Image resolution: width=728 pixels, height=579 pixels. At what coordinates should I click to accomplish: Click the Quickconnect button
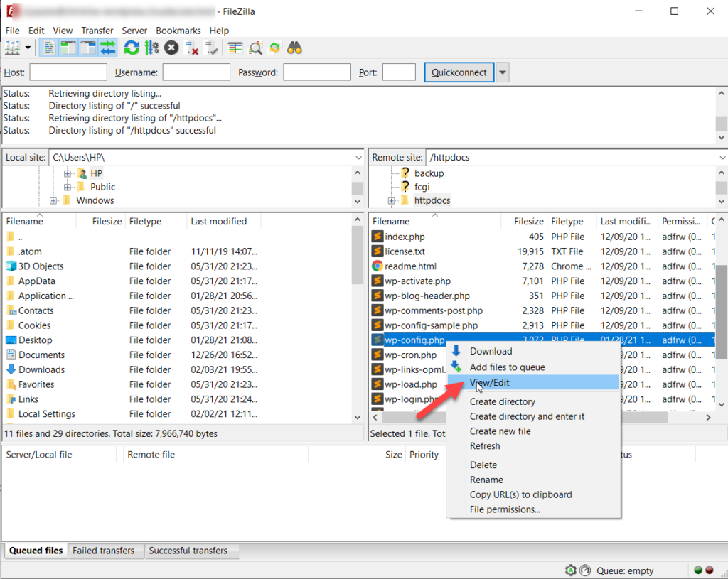click(x=459, y=72)
